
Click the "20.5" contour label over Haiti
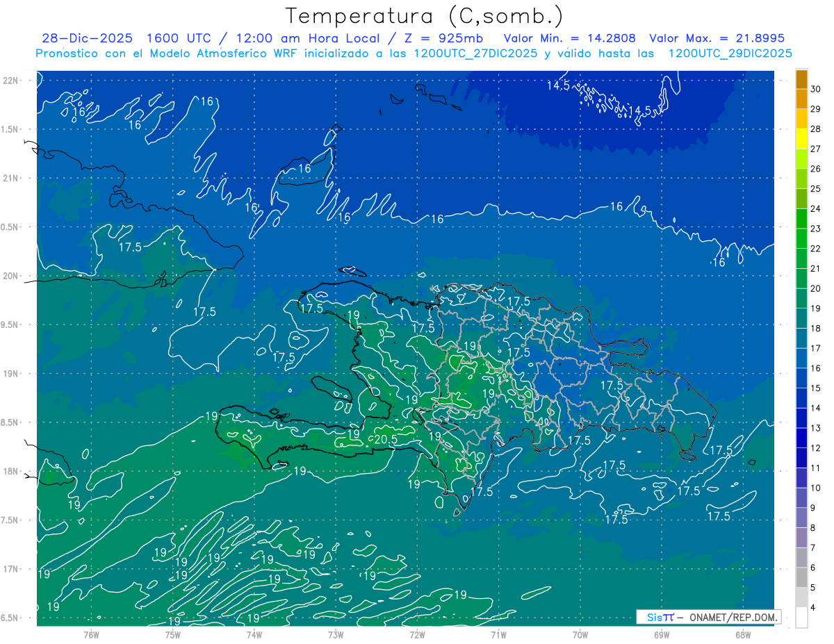386,440
